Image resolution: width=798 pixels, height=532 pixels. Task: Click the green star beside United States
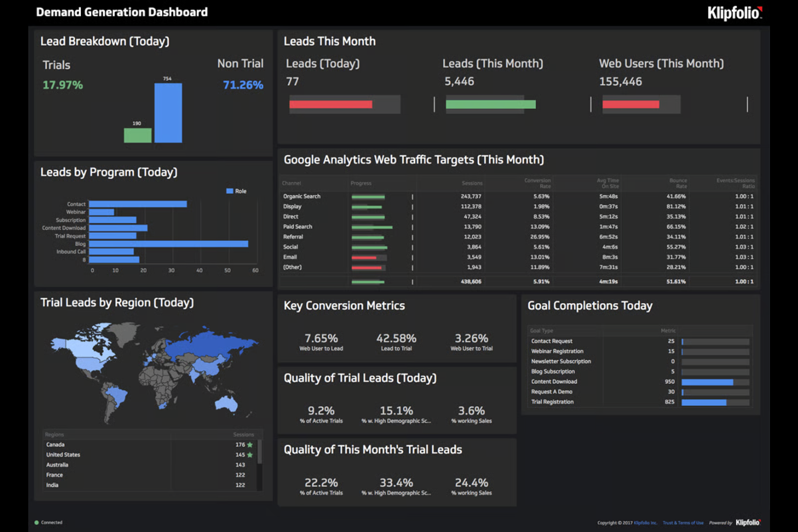[x=250, y=455]
